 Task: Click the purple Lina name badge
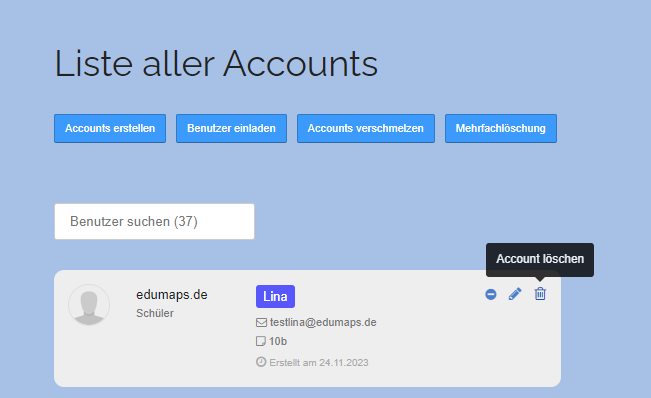pyautogui.click(x=275, y=296)
